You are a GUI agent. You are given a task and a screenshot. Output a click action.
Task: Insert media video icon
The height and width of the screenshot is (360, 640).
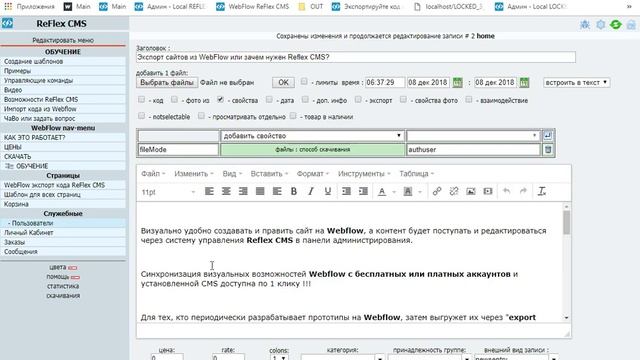488,191
